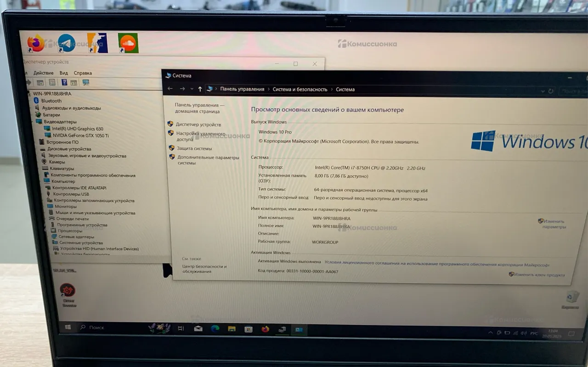Open recent locations dropdown in System window
The height and width of the screenshot is (367, 588).
[x=192, y=89]
